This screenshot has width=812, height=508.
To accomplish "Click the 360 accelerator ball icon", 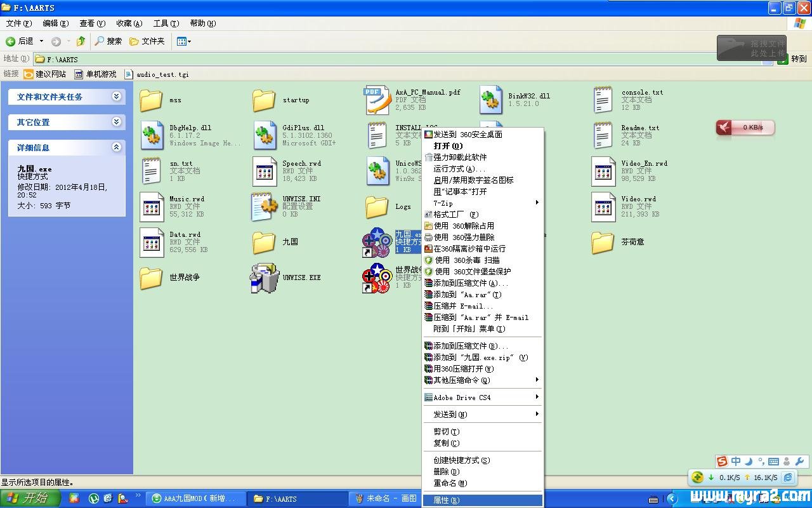I will coord(697,478).
